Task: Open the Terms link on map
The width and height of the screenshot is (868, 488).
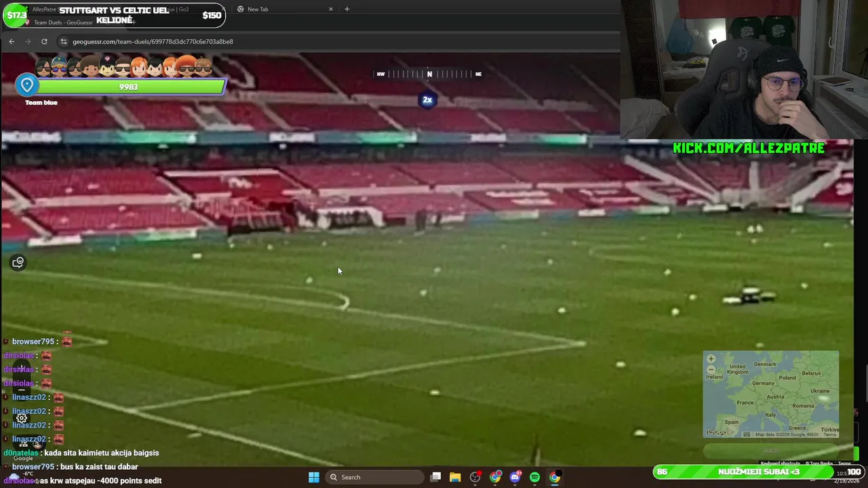Action: pos(830,434)
